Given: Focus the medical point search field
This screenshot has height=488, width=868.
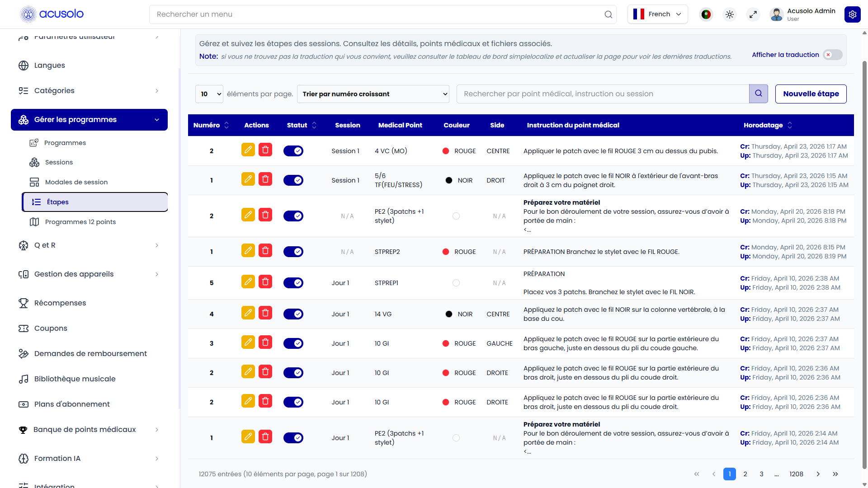Looking at the screenshot, I should (x=603, y=94).
